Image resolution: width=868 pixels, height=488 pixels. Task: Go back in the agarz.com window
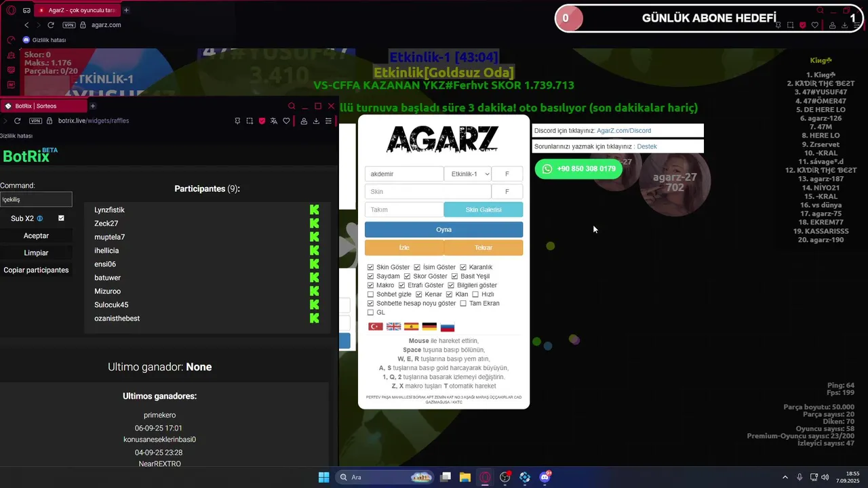click(x=26, y=25)
